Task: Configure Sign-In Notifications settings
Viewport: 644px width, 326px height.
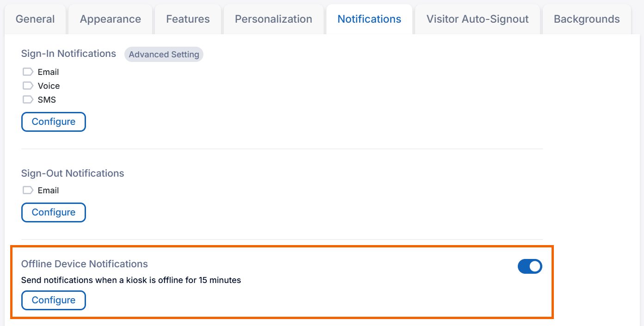Action: 53,122
